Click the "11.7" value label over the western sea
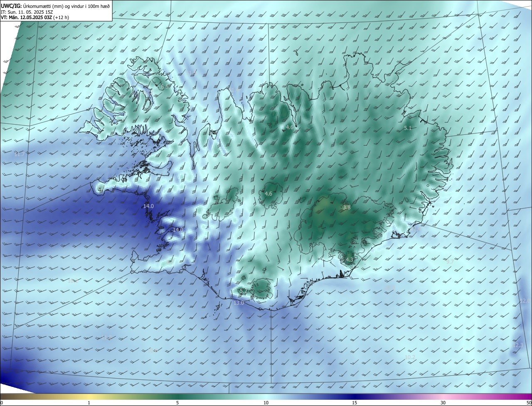Screen dimensions: 532x406 (x=20, y=154)
